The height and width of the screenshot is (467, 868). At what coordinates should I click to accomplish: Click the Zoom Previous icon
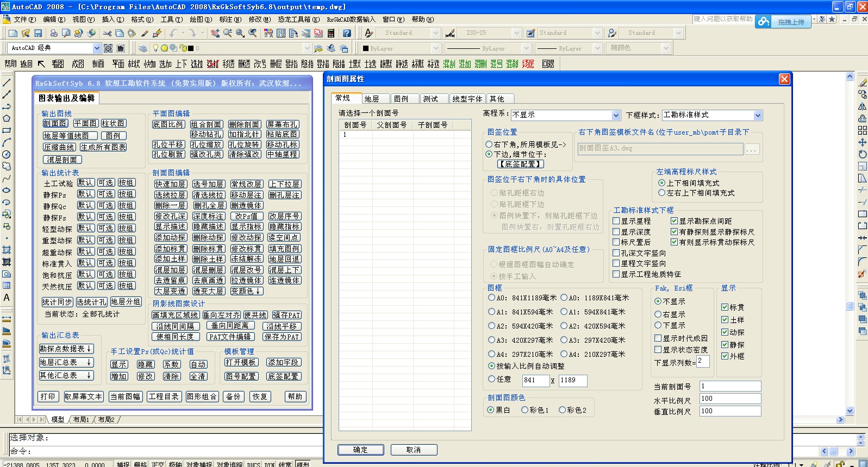253,33
